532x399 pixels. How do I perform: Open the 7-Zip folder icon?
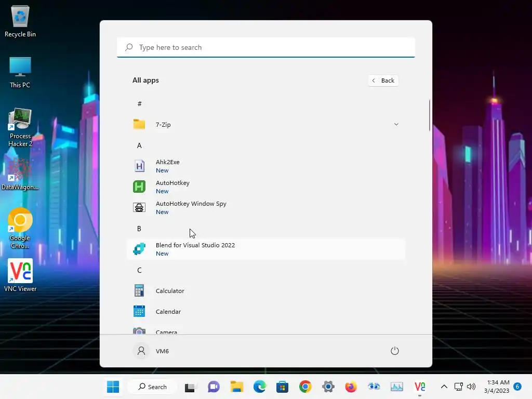[x=139, y=125]
